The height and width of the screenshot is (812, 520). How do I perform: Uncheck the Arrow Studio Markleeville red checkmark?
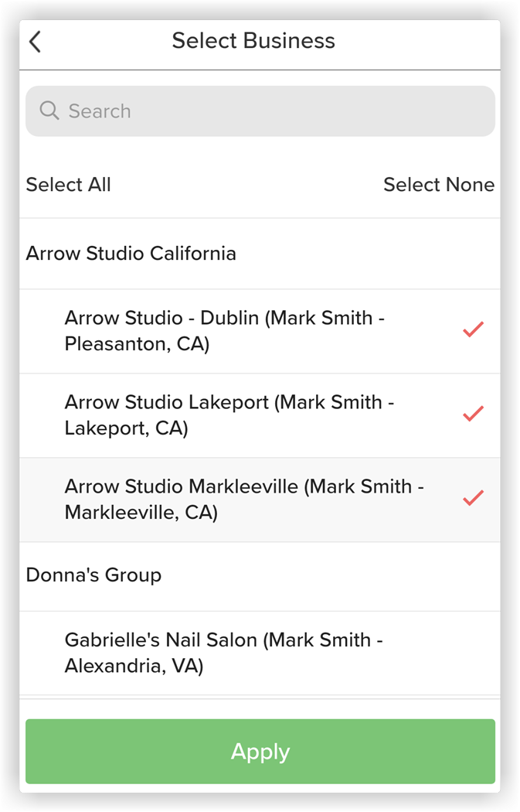[x=473, y=498]
